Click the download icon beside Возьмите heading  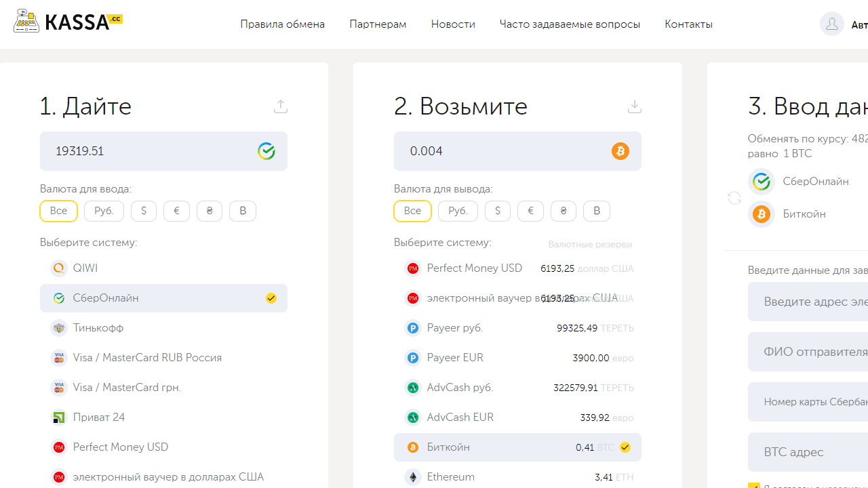coord(634,106)
